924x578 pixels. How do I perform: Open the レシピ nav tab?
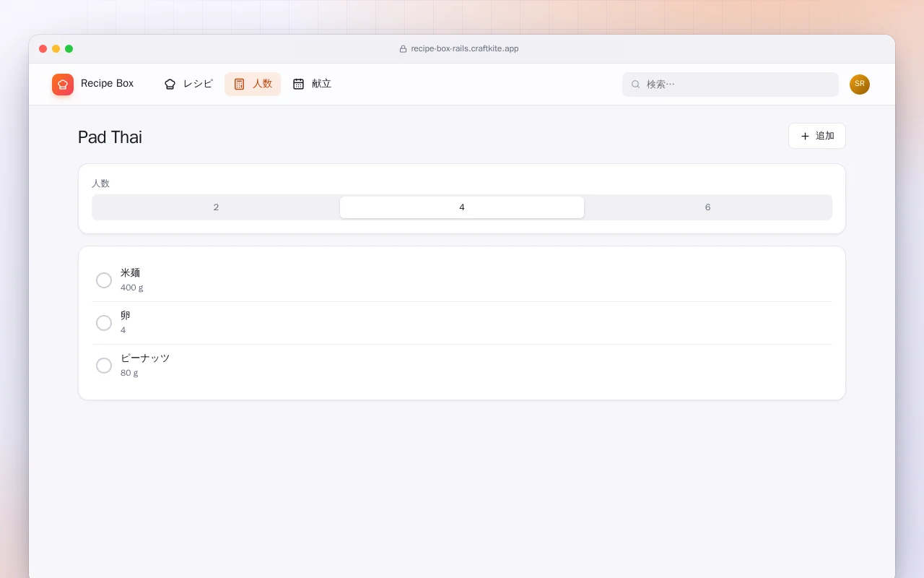pos(188,84)
